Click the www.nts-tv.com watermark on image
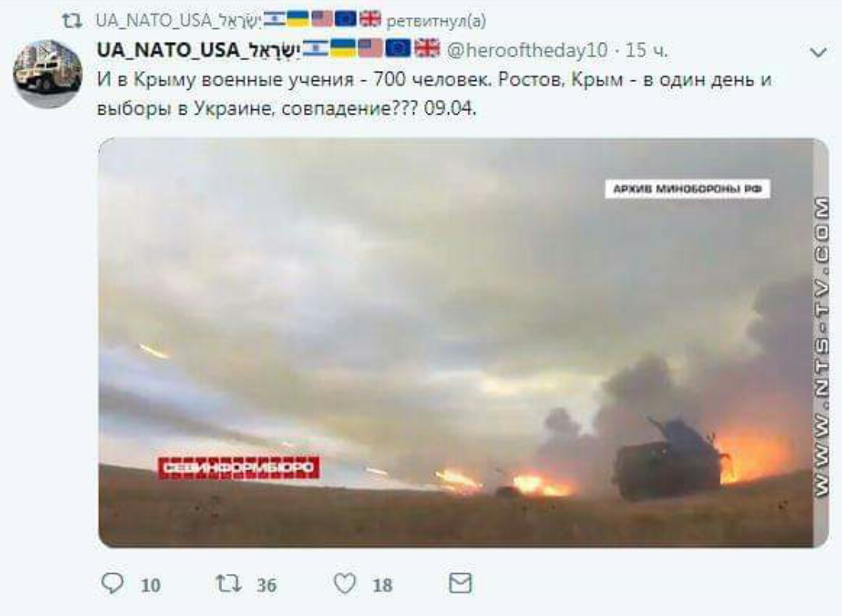This screenshot has height=616, width=842. (820, 347)
